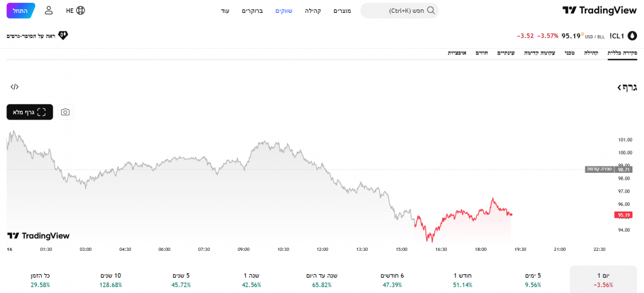
Task: Open the embed code icon
Action: pos(15,87)
